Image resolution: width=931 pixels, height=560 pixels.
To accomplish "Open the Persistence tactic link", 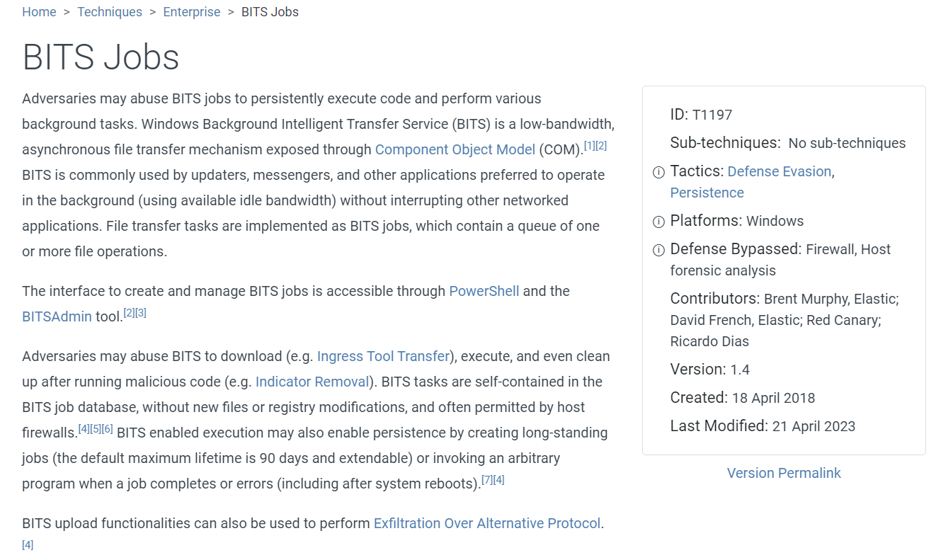I will (x=707, y=193).
